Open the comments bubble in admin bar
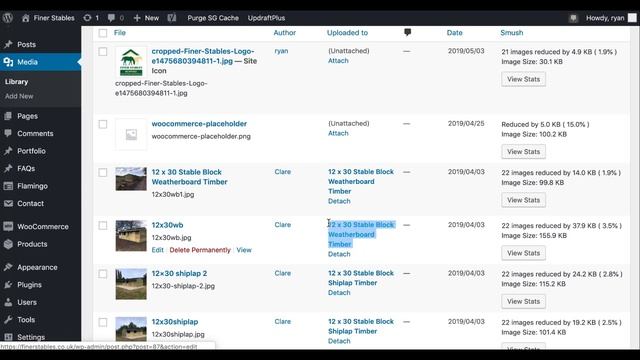The image size is (640, 360). pyautogui.click(x=111, y=18)
